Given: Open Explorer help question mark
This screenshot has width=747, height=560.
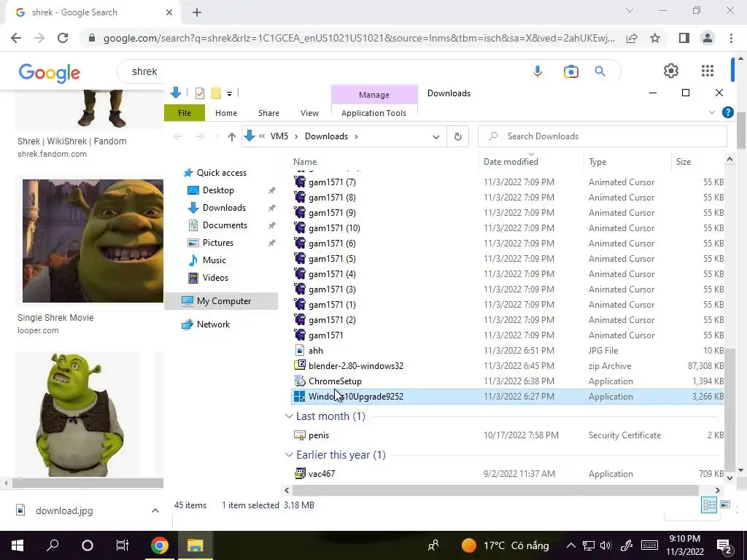Looking at the screenshot, I should [x=727, y=112].
